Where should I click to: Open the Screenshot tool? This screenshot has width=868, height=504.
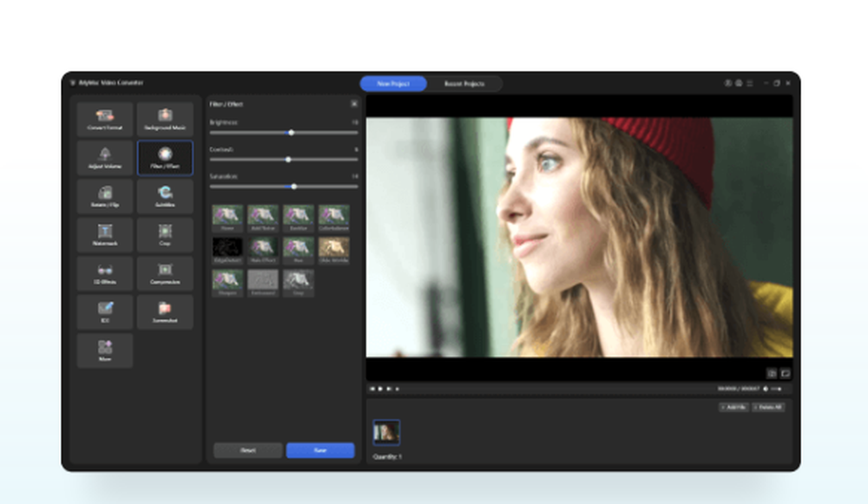coord(165,312)
